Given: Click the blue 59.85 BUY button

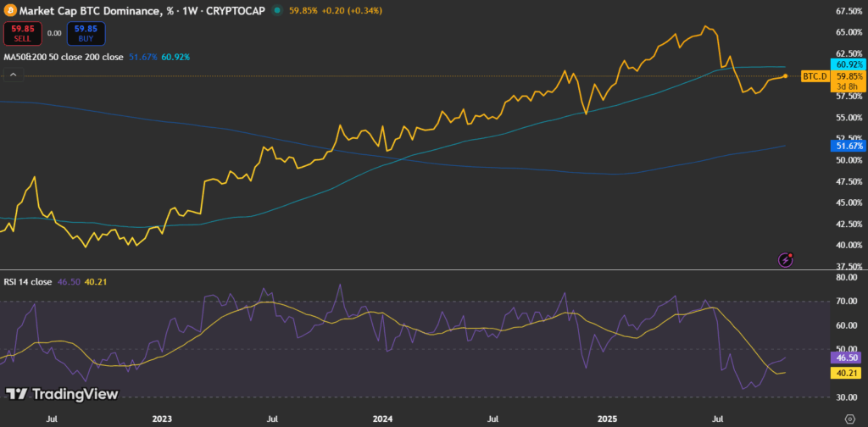Looking at the screenshot, I should pos(86,33).
